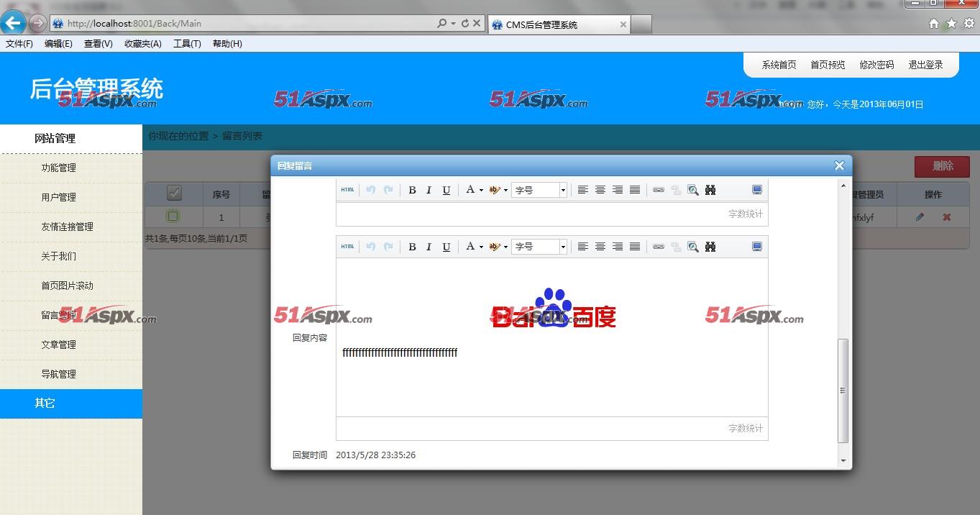Click the red 删除 button
This screenshot has height=515, width=980.
click(x=942, y=166)
